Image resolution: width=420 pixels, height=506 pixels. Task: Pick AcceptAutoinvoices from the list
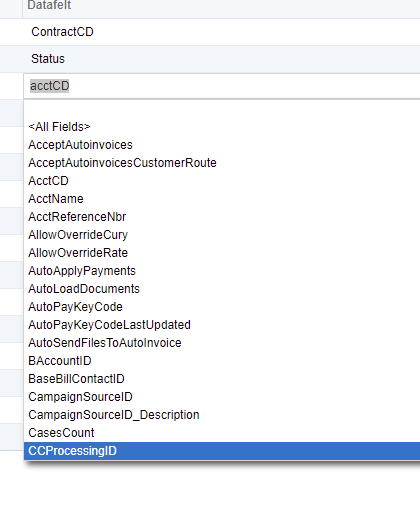pos(222,145)
